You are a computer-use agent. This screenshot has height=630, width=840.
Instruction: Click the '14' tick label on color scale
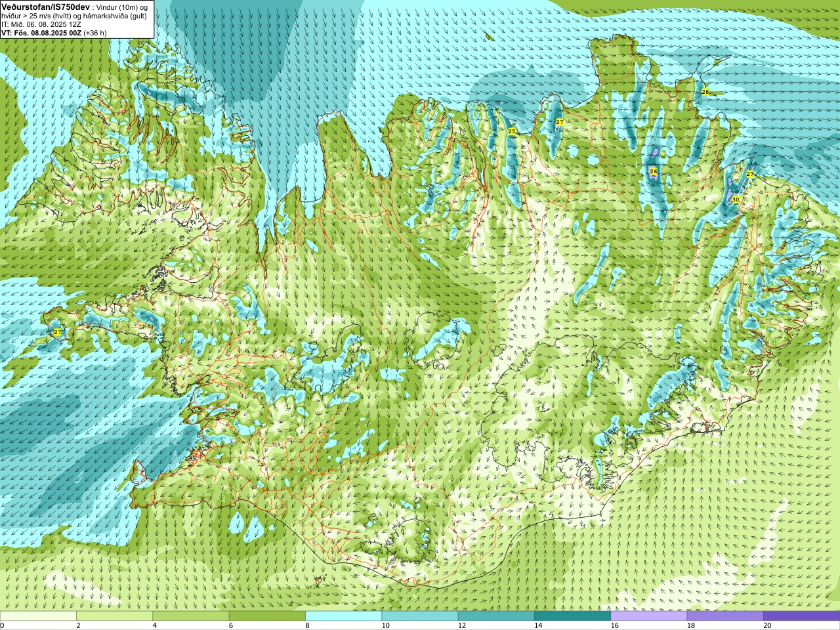click(x=538, y=625)
